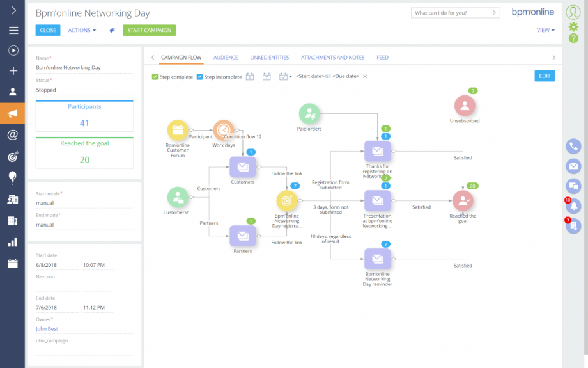Click the EDIT button
The height and width of the screenshot is (368, 588).
coord(545,76)
